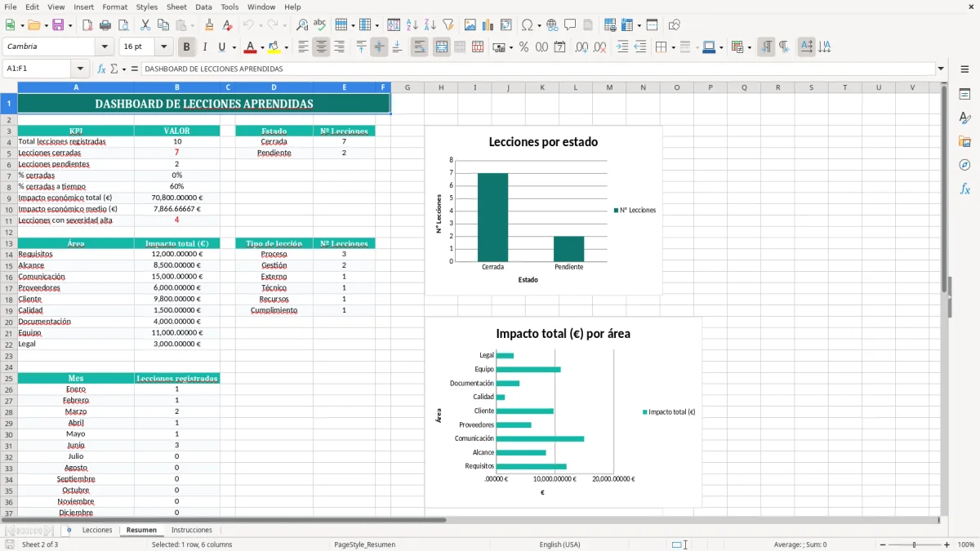Toggle bold formatting
The height and width of the screenshot is (551, 980).
point(186,47)
